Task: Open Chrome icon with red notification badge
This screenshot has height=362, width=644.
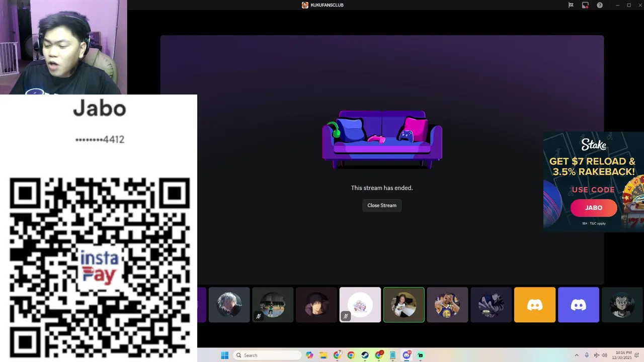Action: pos(379,355)
